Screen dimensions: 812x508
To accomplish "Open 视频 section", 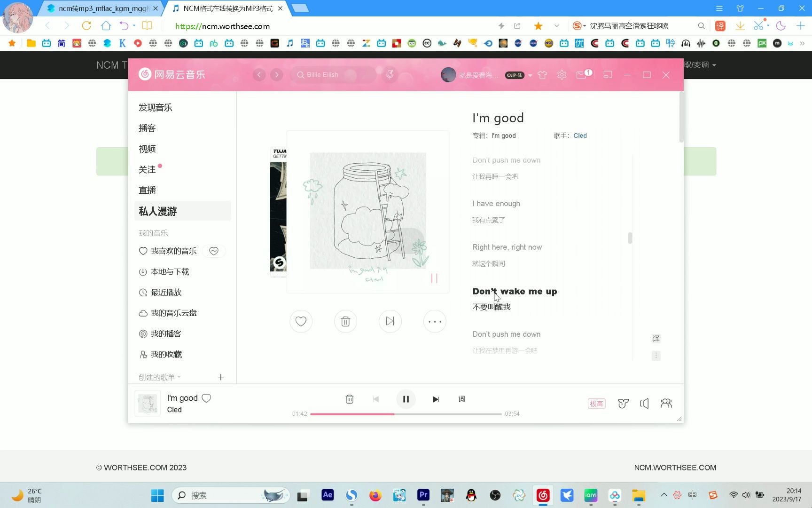I will [x=147, y=149].
